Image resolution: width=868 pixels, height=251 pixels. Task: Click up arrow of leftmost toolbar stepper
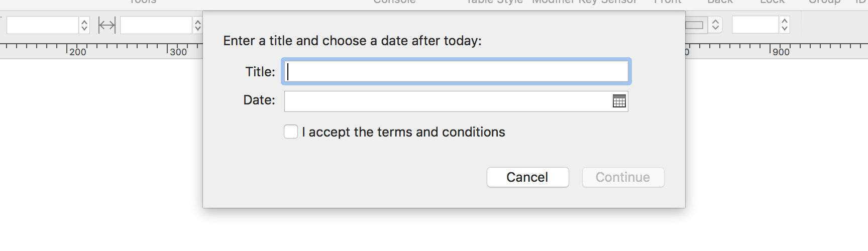[x=84, y=21]
